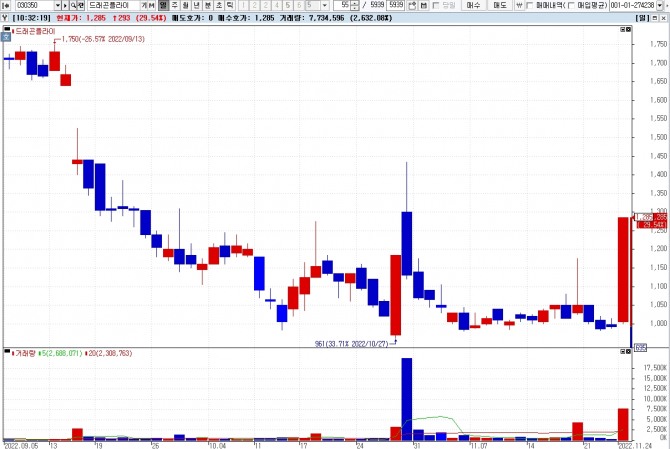
Task: Click the M button after the stock name
Action: [151, 5]
